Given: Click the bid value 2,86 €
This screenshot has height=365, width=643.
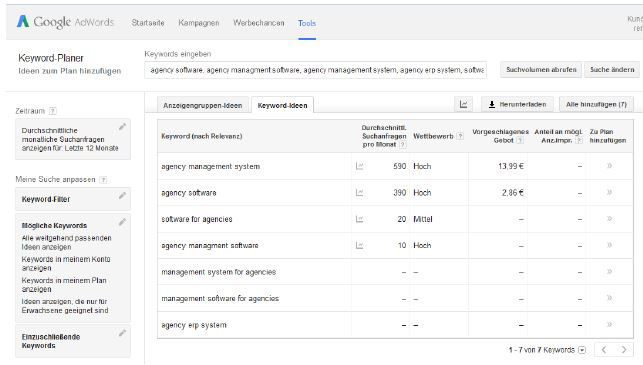Looking at the screenshot, I should click(x=513, y=193).
